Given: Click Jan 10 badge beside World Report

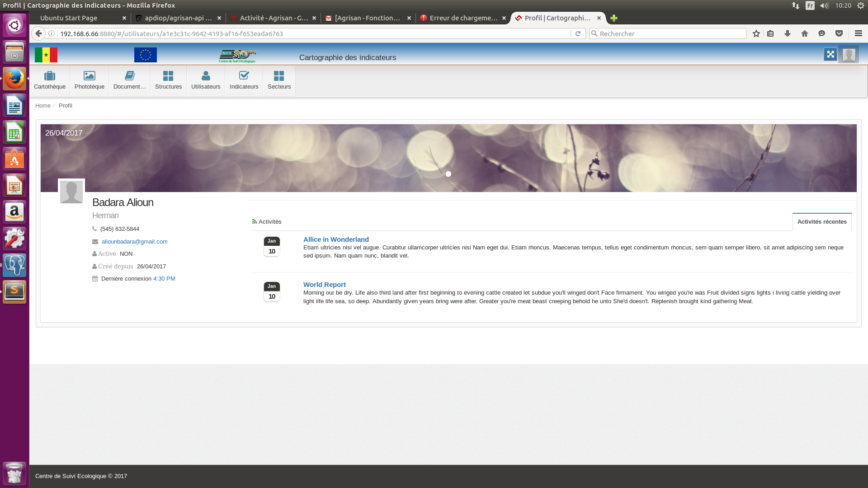Looking at the screenshot, I should coord(272,292).
